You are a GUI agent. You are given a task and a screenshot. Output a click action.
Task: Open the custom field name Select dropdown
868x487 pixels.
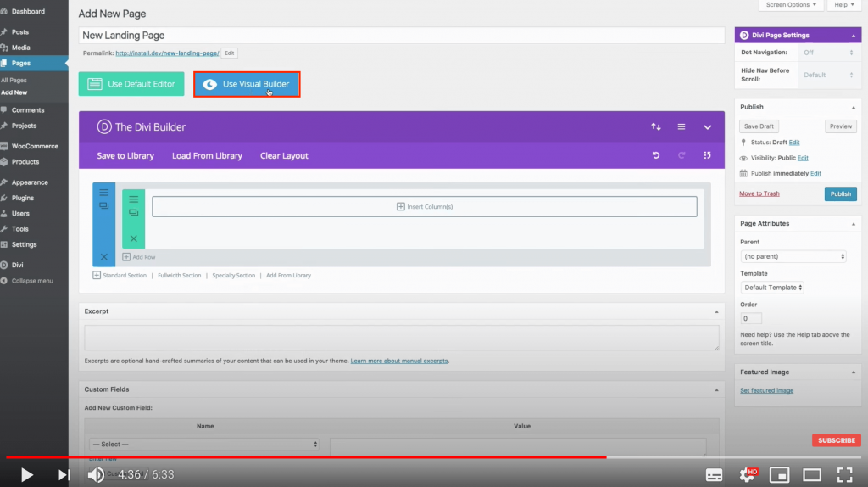point(204,445)
